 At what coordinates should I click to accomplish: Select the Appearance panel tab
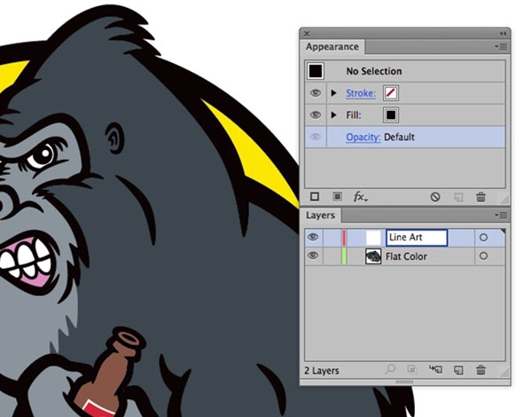[x=332, y=47]
